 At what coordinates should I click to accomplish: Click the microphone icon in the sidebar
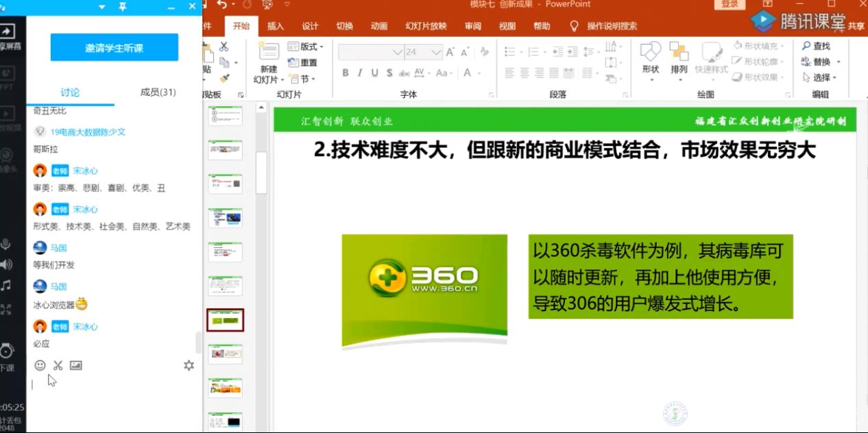click(6, 244)
